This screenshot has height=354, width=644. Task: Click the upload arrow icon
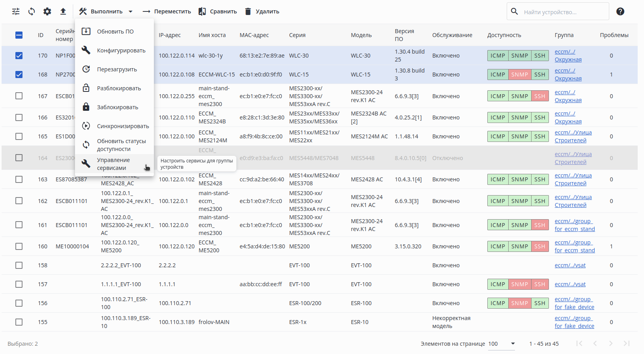pyautogui.click(x=63, y=11)
